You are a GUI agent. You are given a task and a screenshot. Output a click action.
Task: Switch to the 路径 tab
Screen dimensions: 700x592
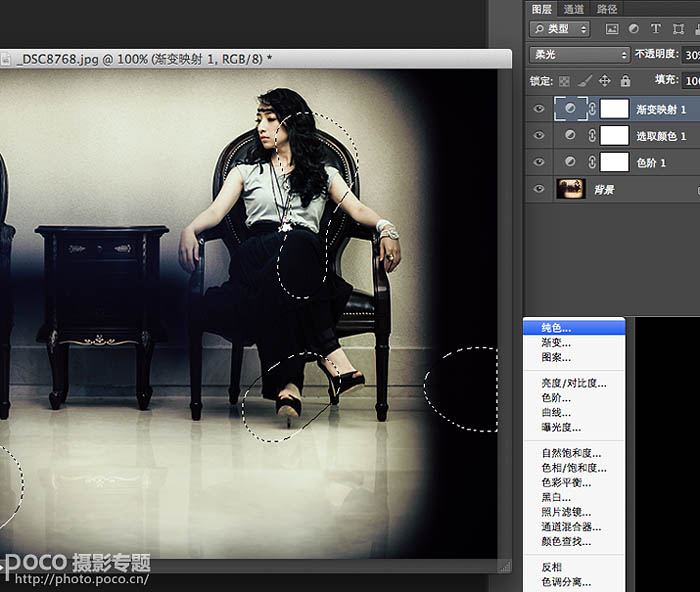coord(607,6)
